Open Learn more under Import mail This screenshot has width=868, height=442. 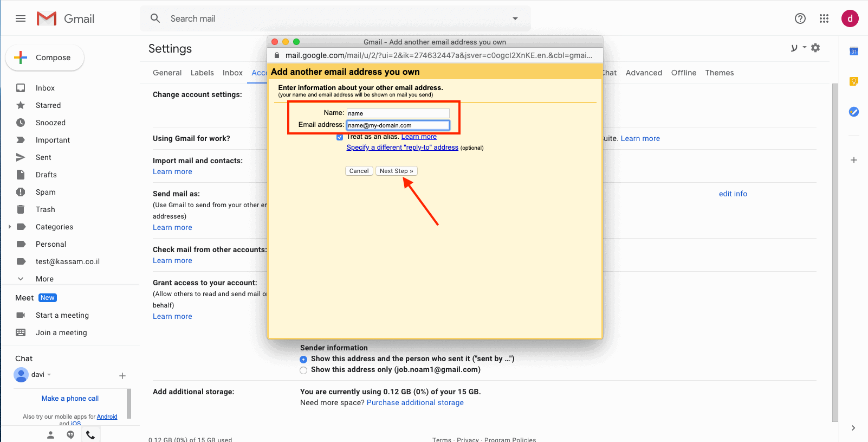coord(172,171)
